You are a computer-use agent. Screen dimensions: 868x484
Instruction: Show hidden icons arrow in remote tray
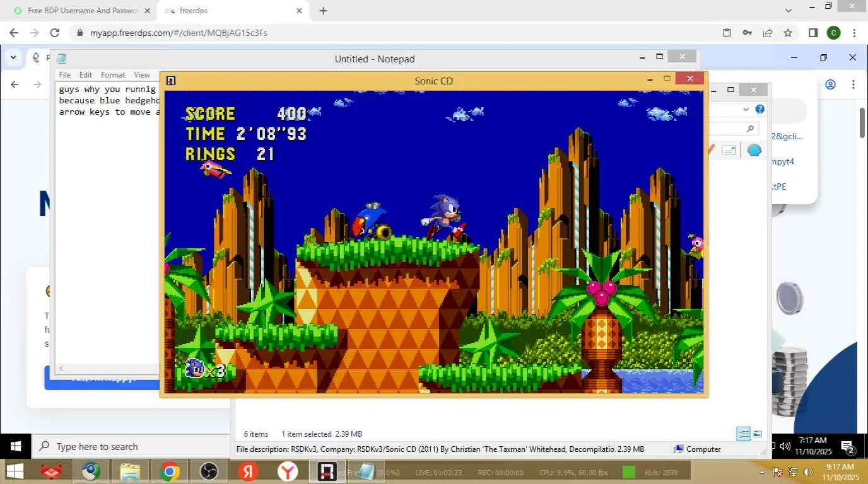[x=762, y=472]
